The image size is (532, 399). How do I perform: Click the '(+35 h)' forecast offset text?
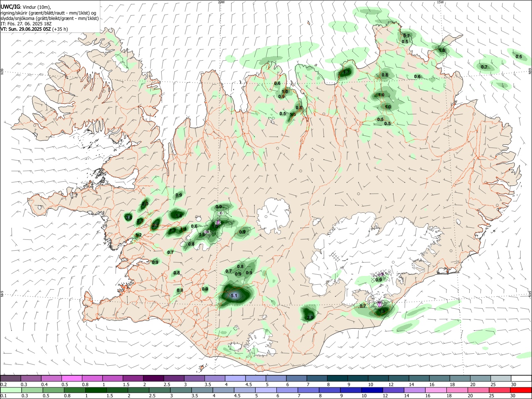(60, 29)
